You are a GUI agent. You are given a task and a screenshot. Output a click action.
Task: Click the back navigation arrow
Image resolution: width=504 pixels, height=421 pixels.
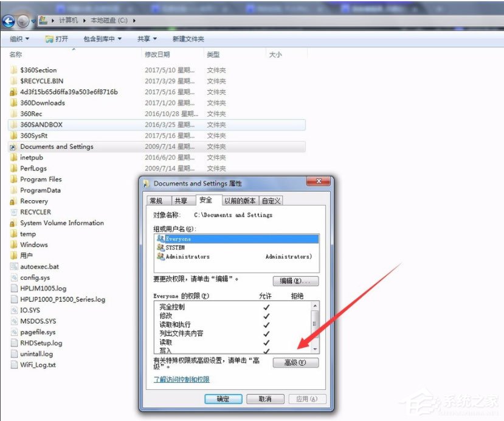(x=8, y=21)
